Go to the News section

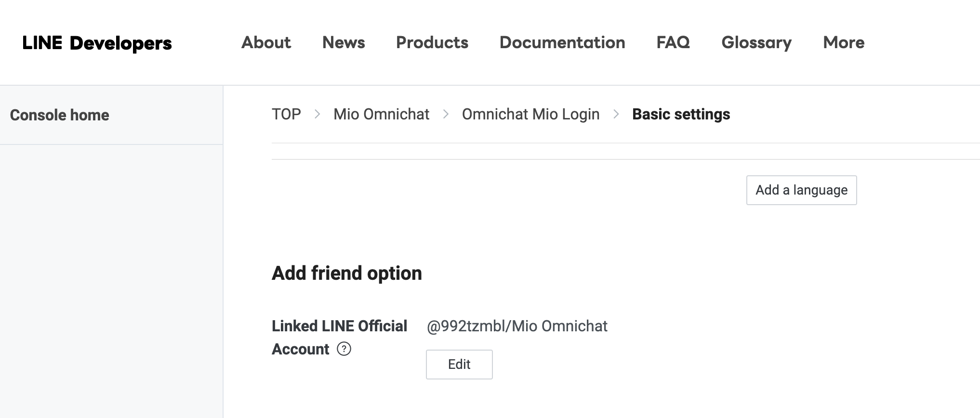[344, 42]
